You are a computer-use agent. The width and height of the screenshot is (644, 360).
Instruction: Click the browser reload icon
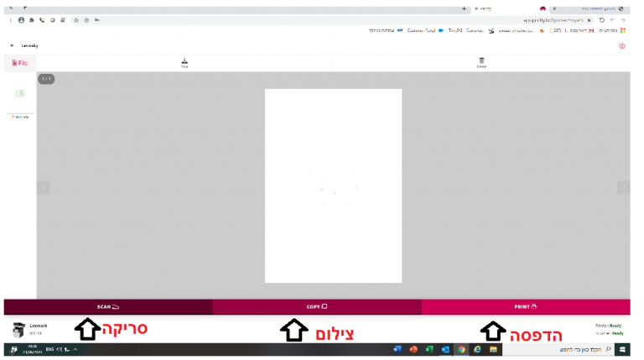coord(602,20)
